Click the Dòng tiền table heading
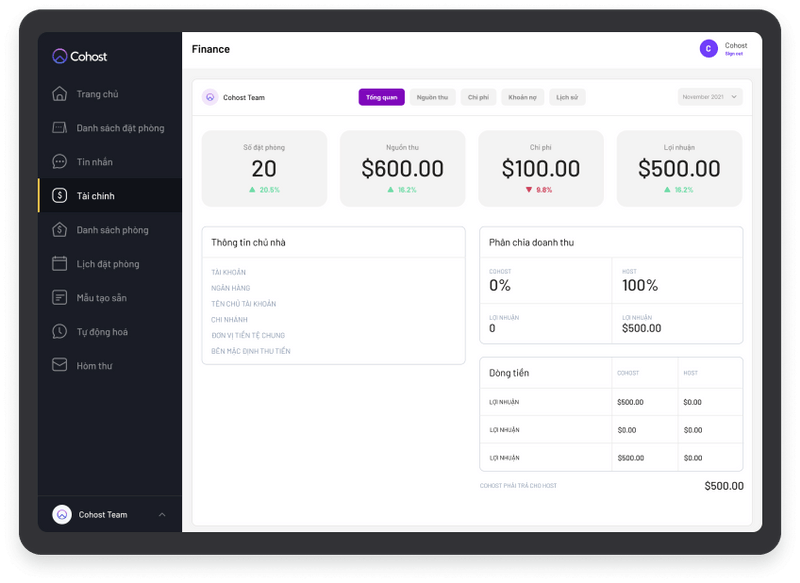The width and height of the screenshot is (800, 583). [x=509, y=373]
